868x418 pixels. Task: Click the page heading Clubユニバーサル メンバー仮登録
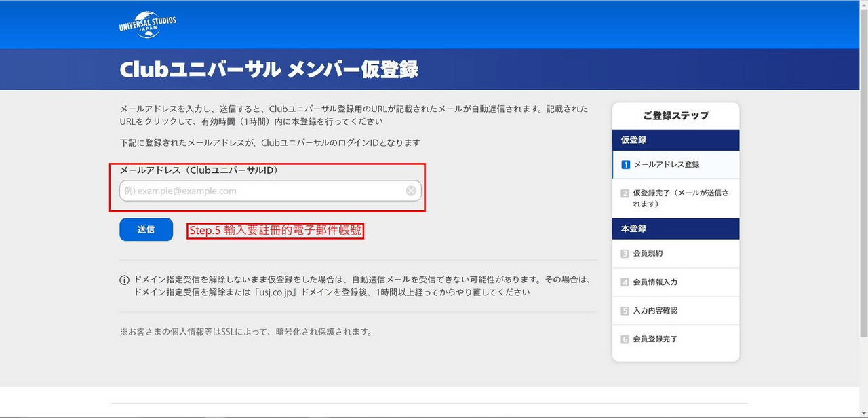click(x=269, y=69)
